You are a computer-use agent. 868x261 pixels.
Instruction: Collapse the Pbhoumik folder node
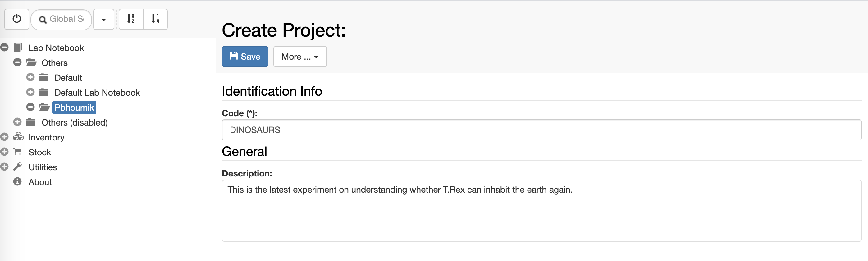[30, 107]
